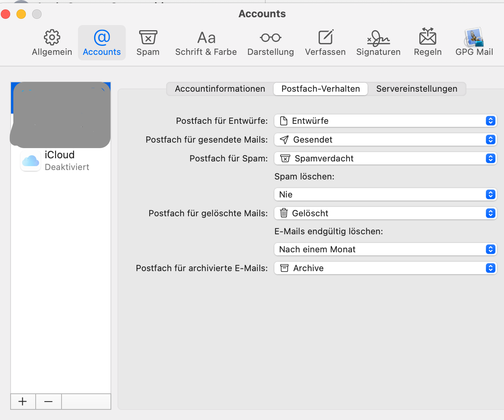
Task: Click the archive box icon in Archive popup
Action: click(x=285, y=268)
